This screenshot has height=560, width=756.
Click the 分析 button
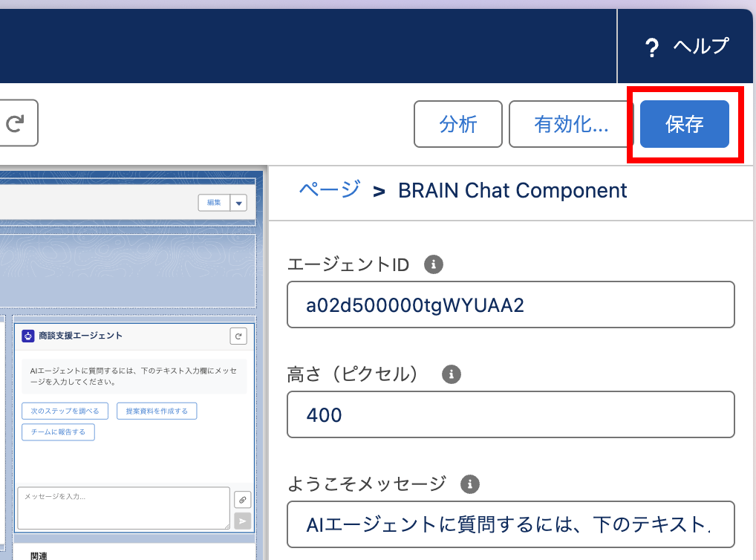pyautogui.click(x=458, y=124)
